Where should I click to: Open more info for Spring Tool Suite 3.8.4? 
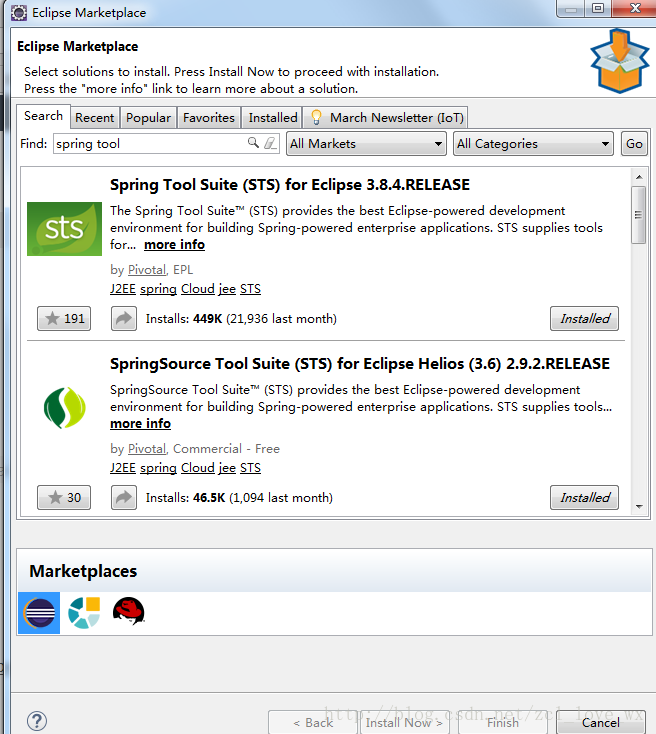174,245
